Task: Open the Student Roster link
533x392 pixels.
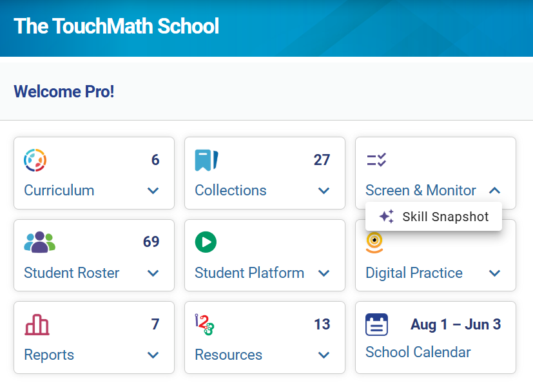Action: tap(72, 273)
